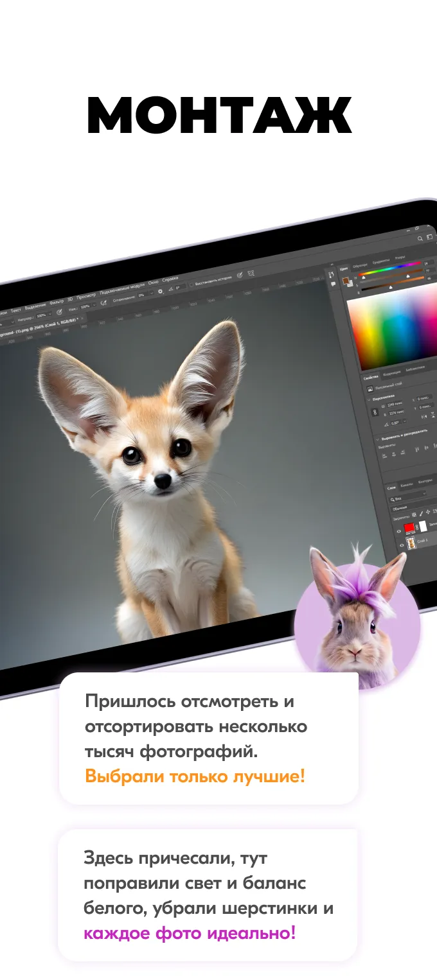This screenshot has width=437, height=980.
Task: Open the rotation angle dropdown arrow
Action: [405, 421]
